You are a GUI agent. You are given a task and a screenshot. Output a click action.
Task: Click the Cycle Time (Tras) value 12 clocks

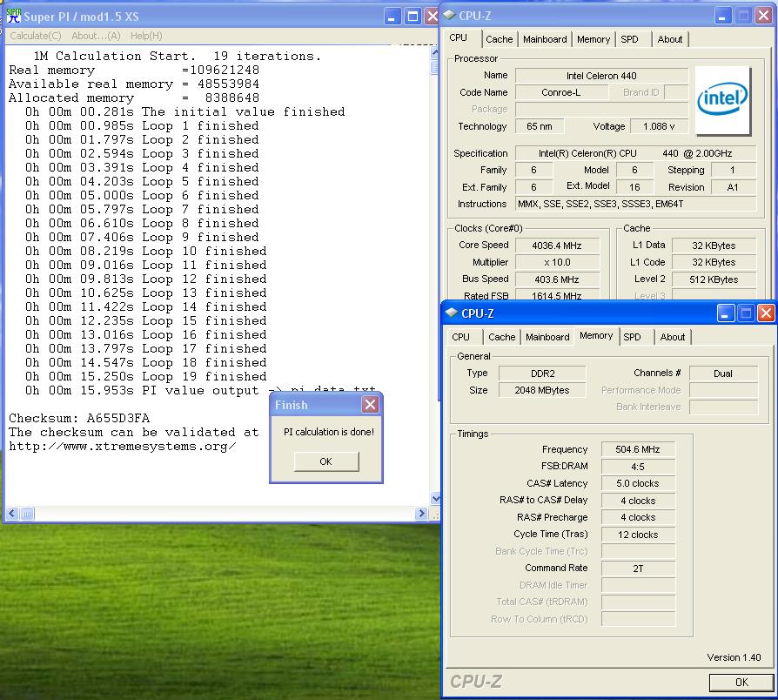coord(638,535)
